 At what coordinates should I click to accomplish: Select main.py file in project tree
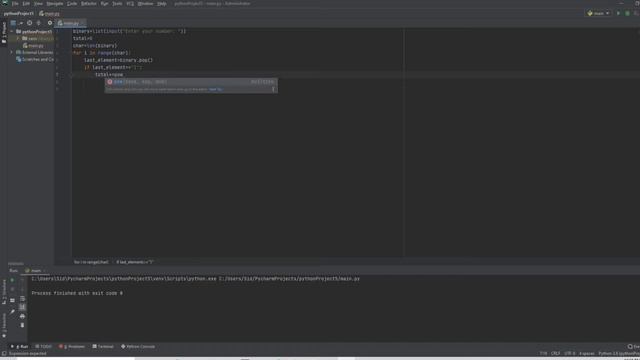(33, 46)
